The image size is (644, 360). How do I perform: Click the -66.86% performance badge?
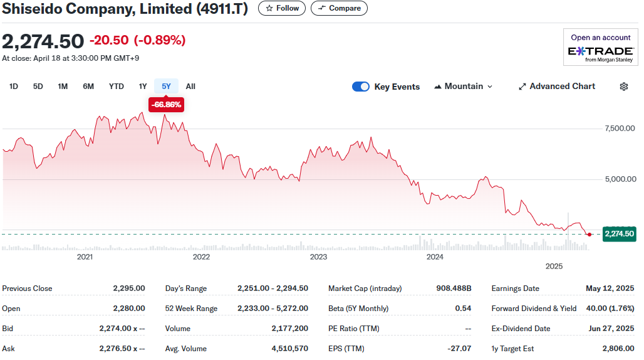[x=166, y=104]
